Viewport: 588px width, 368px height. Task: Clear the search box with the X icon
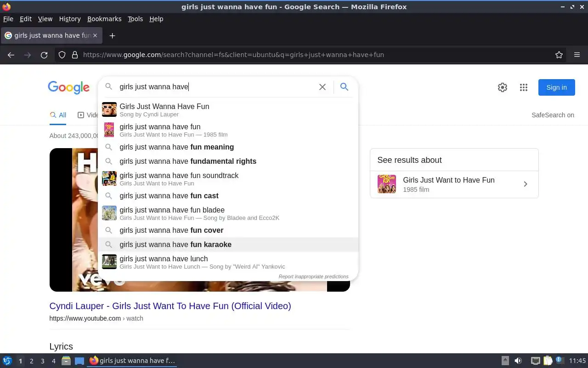click(x=322, y=87)
